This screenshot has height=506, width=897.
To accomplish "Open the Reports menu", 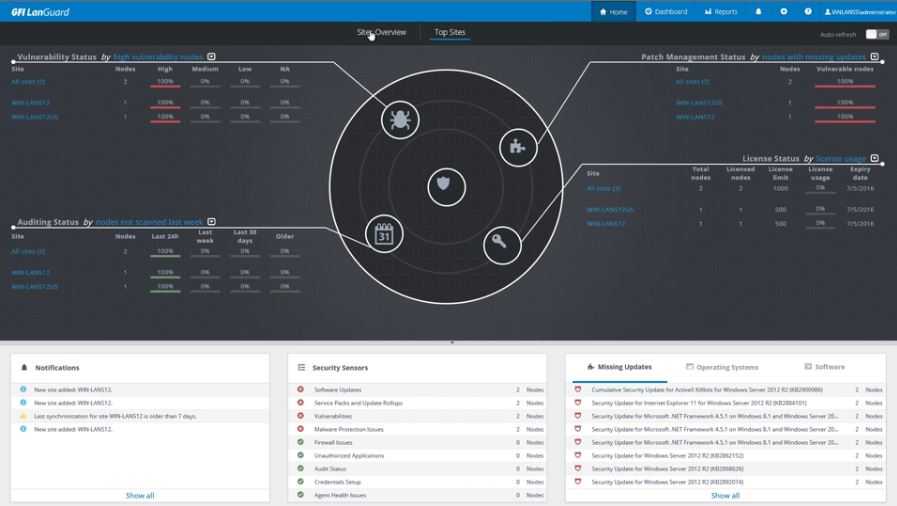I will point(721,11).
